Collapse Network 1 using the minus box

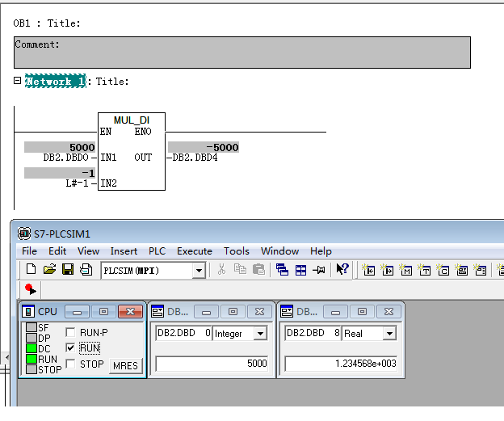(x=18, y=81)
